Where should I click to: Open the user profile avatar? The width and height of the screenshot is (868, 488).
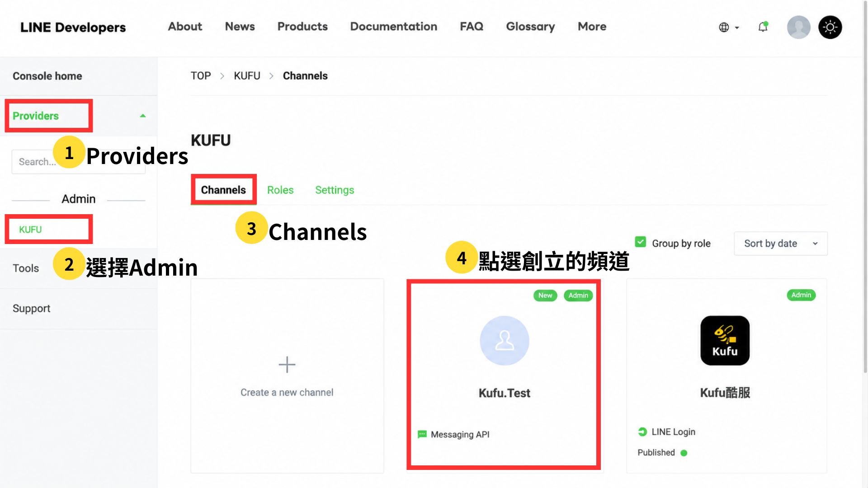point(798,27)
